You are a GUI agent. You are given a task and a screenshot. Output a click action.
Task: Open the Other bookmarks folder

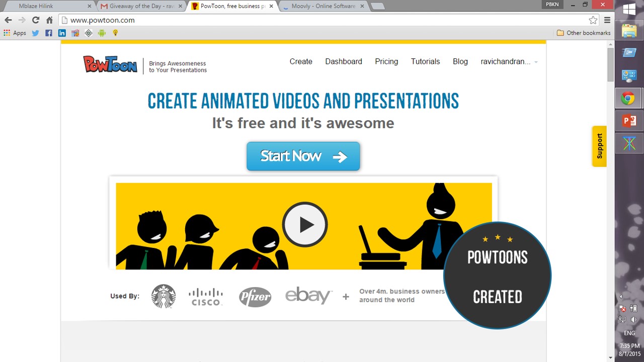point(584,33)
